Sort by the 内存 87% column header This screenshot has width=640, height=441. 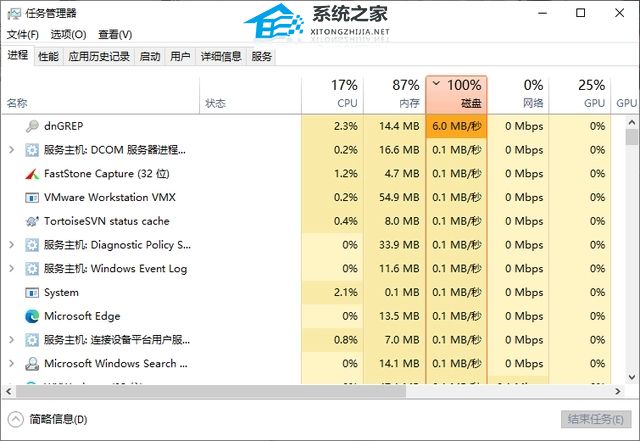point(394,95)
